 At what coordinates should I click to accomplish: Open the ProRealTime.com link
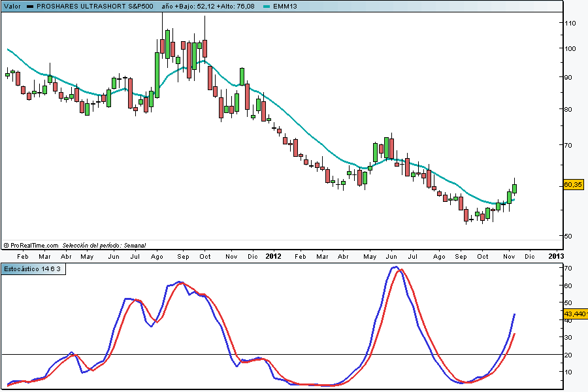(34, 245)
